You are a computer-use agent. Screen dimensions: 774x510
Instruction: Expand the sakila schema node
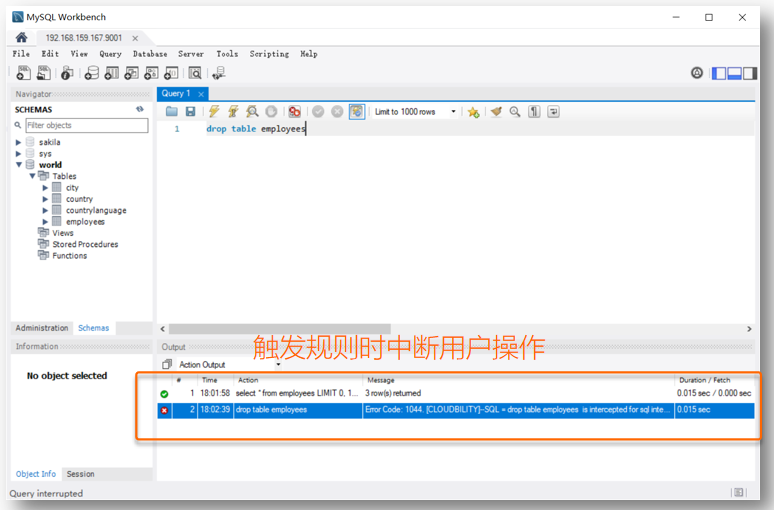point(18,142)
